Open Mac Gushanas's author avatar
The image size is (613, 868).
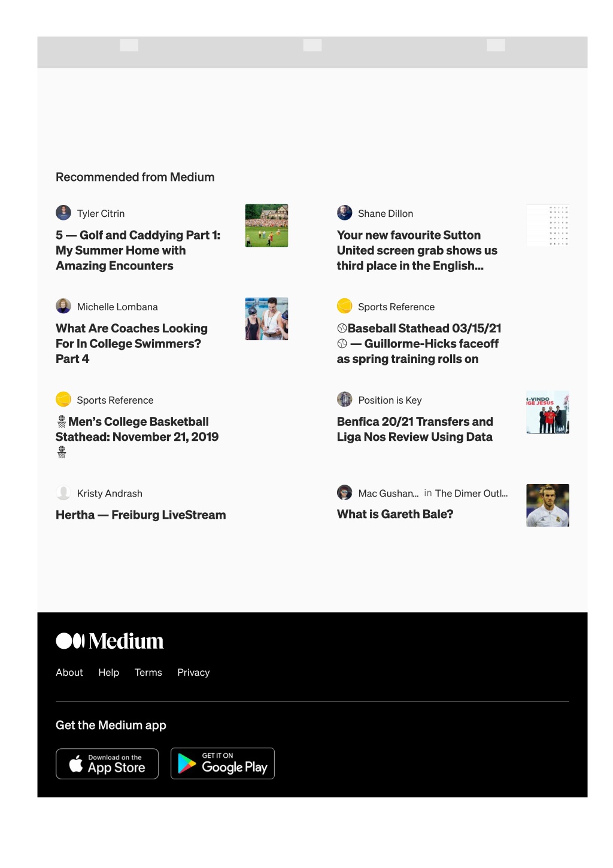(345, 493)
